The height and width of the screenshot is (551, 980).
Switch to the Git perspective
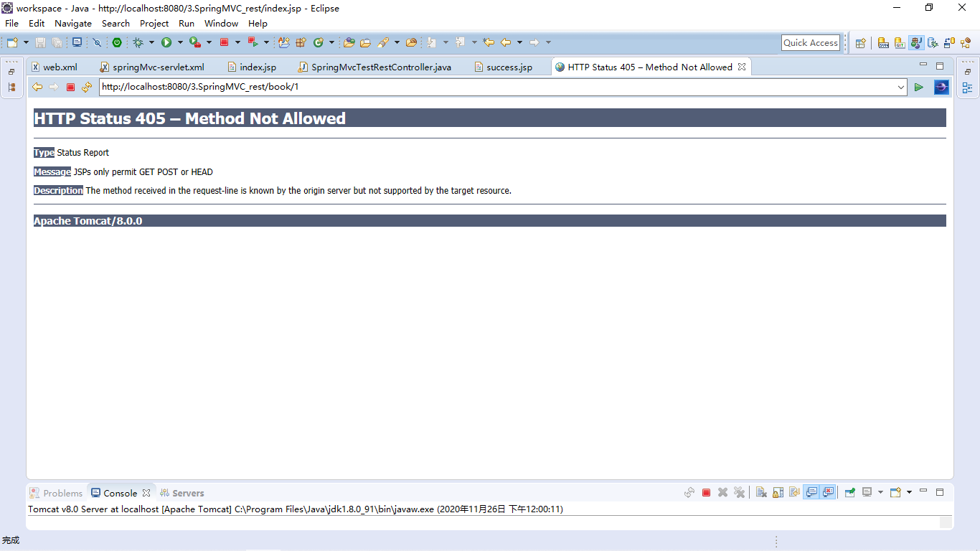click(900, 43)
